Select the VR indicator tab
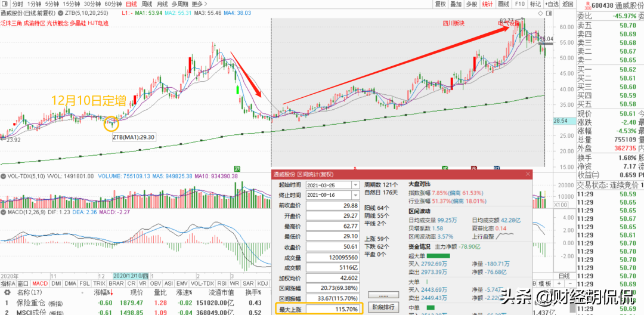This screenshot has height=315, width=644. [143, 283]
